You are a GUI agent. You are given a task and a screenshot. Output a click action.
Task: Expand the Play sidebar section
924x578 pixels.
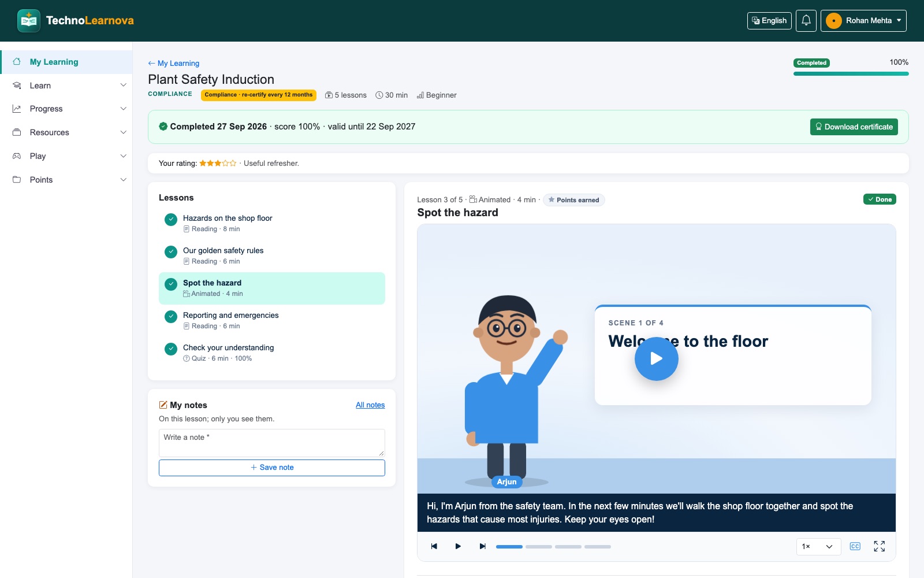click(x=123, y=156)
